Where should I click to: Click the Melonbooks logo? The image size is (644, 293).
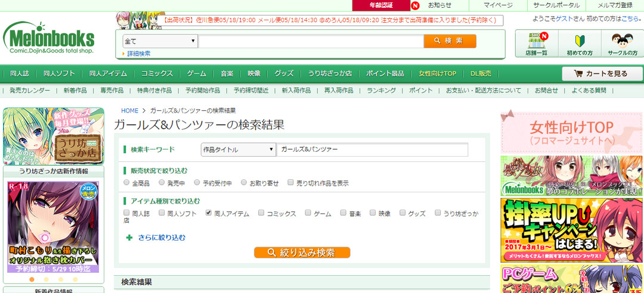tap(49, 39)
